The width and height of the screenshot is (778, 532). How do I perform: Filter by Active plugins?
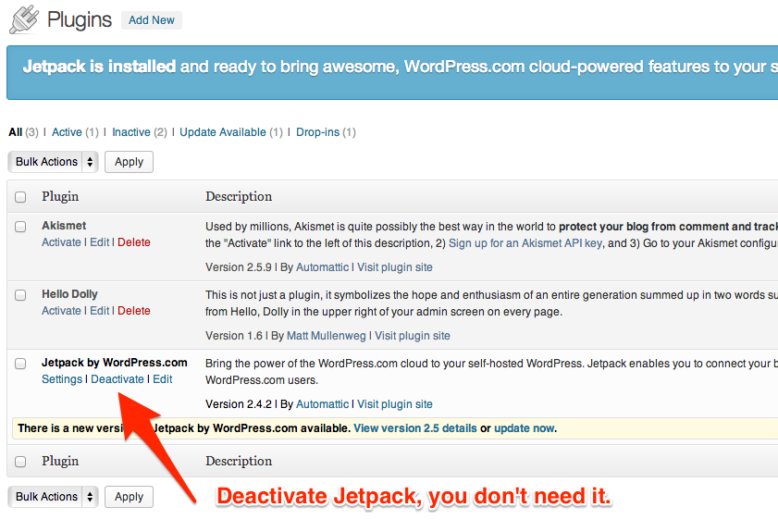(67, 132)
